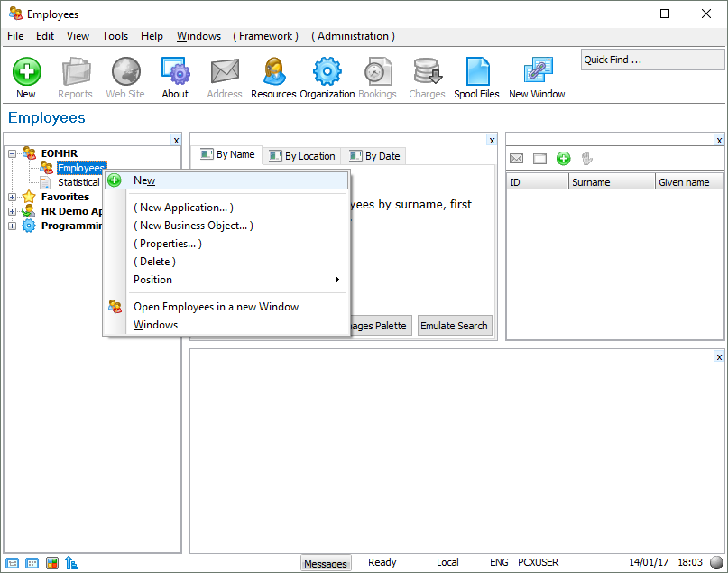The image size is (728, 573).
Task: Close the left navigation pane
Action: (x=176, y=140)
